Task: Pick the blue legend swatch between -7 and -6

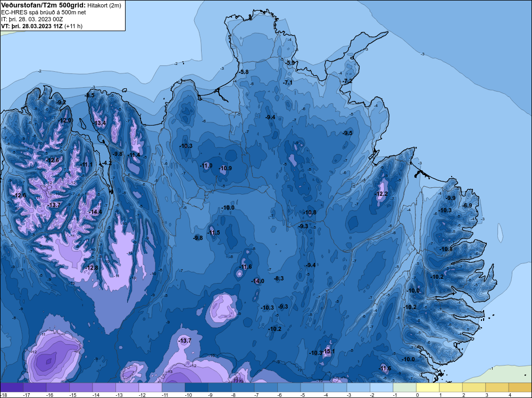Action: pos(266,387)
